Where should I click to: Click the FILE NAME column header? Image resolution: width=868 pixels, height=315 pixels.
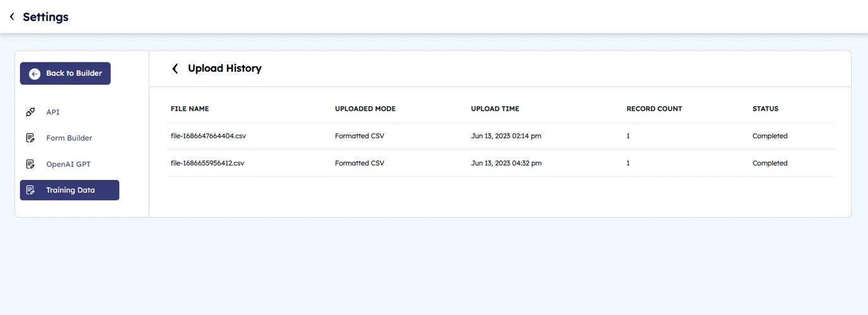189,109
